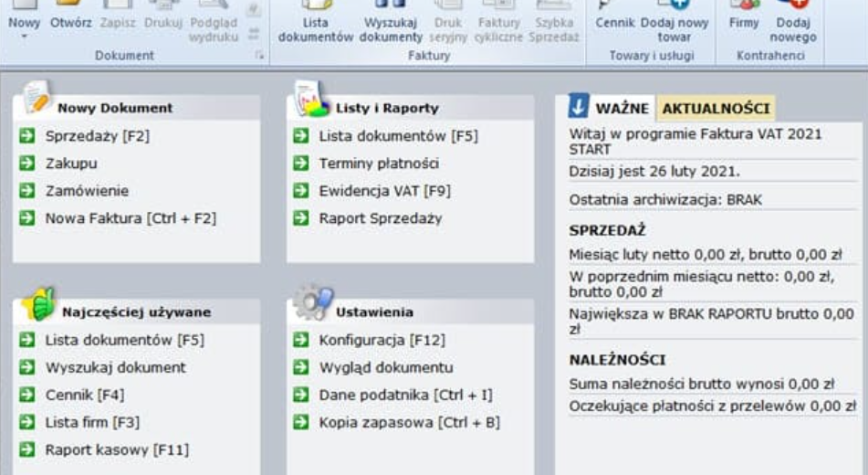Click Wyszukaj dokumenty in the ribbon
Image resolution: width=868 pixels, height=475 pixels.
(x=391, y=22)
